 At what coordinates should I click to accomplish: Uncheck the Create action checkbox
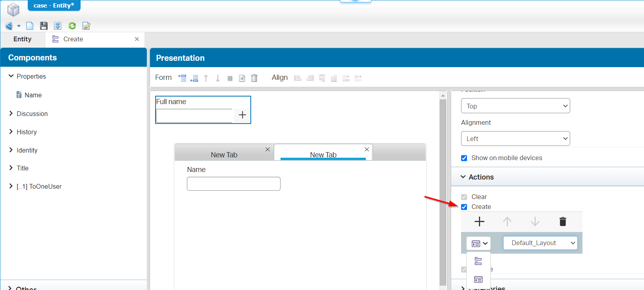[x=464, y=207]
